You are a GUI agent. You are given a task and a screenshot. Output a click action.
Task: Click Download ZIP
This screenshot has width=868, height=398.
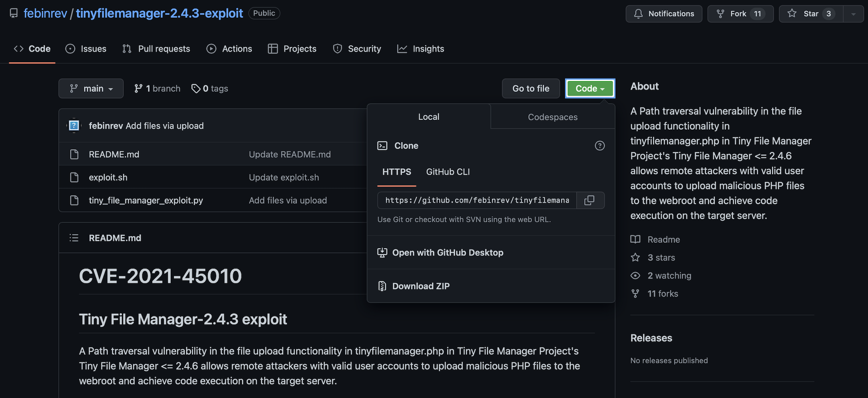pos(421,286)
